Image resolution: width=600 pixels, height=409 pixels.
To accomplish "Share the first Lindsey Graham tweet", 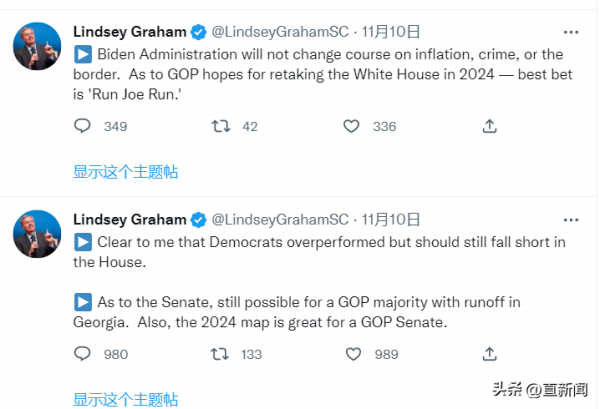I will [x=489, y=126].
